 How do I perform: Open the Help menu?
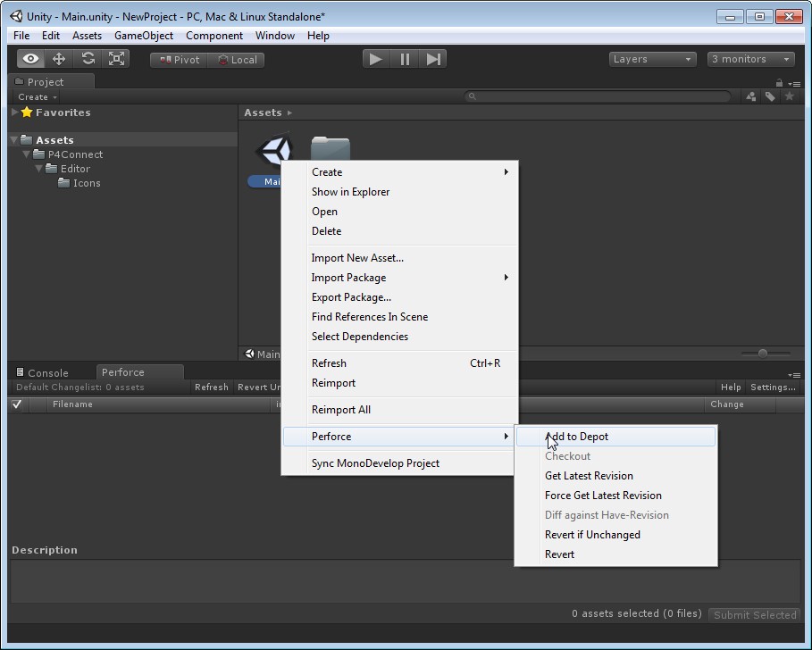pos(318,36)
